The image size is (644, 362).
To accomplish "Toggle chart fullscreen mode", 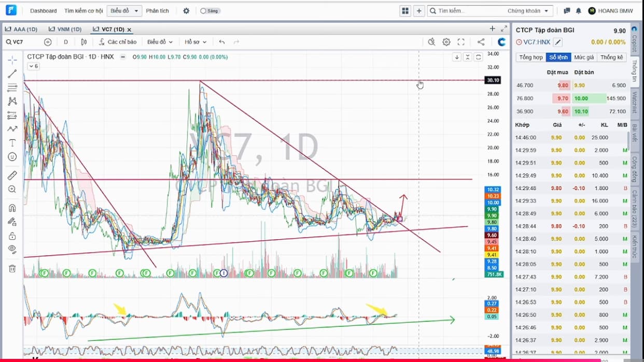I will 460,42.
